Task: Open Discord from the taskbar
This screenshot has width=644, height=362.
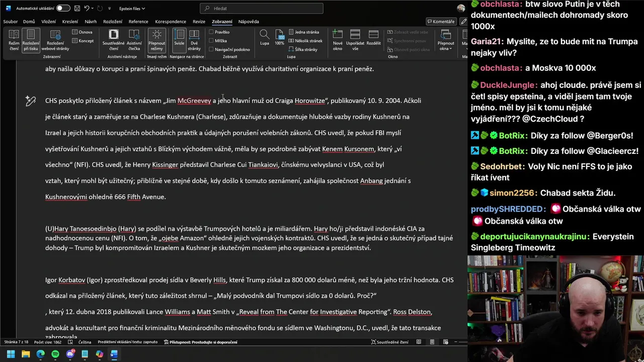Action: 70,354
